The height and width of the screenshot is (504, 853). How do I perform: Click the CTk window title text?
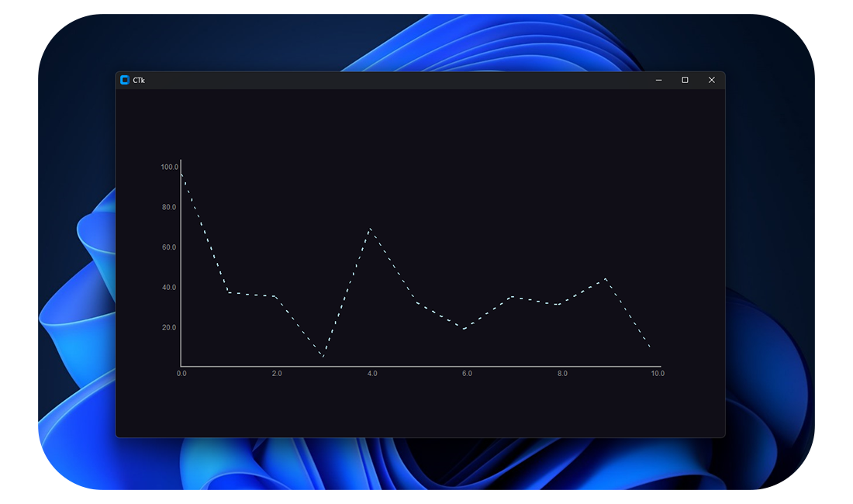(139, 81)
